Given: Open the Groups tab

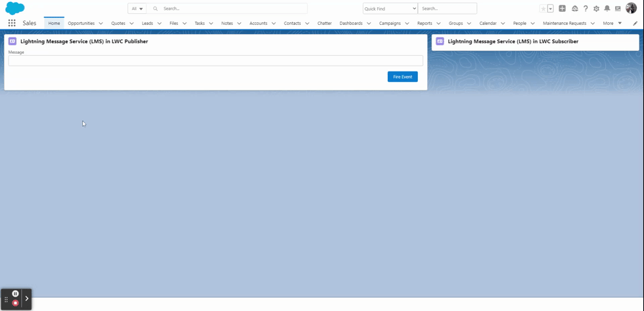Looking at the screenshot, I should coord(456,24).
